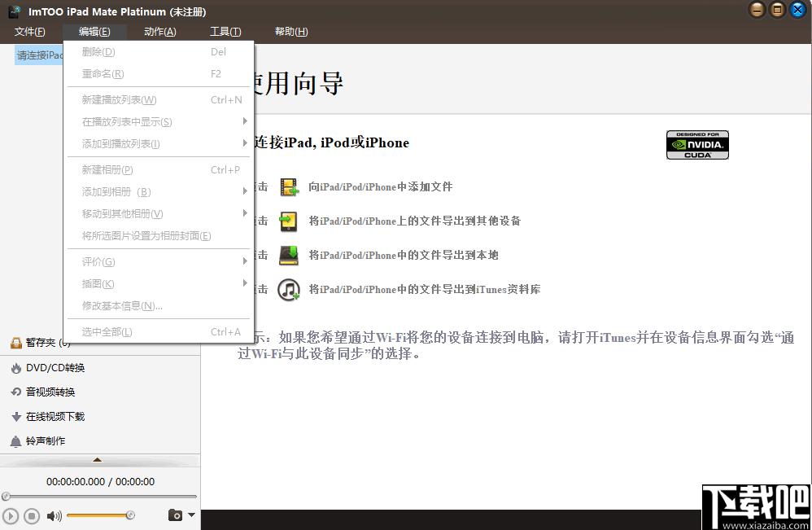Click the add files to iPad film icon
Screen dimensions: 812x530
pos(290,187)
